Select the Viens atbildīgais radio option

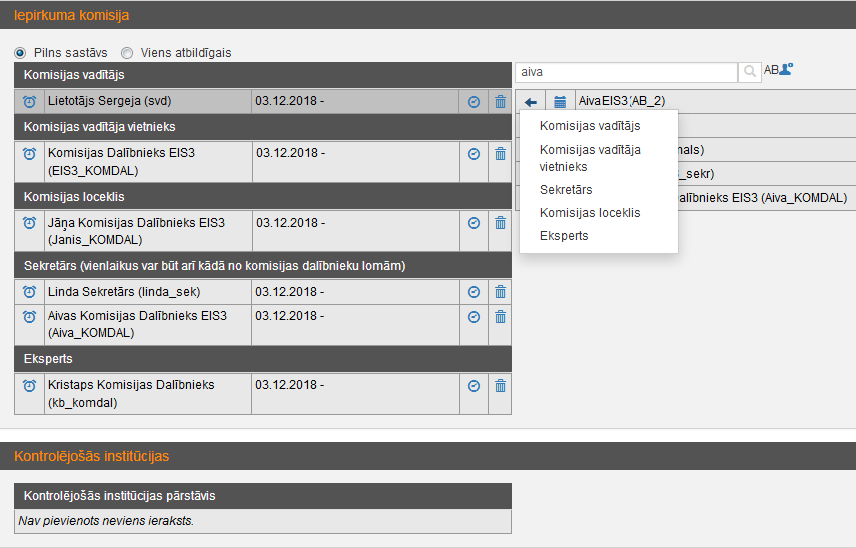pos(127,52)
